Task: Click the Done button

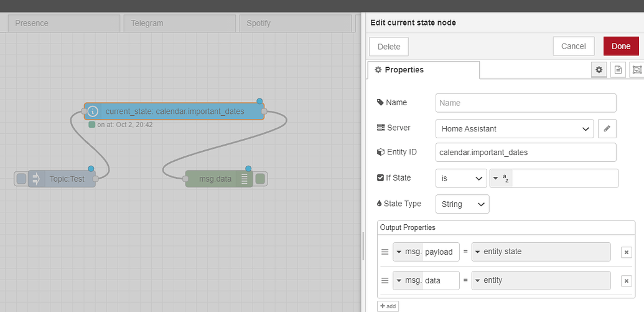Action: (621, 46)
